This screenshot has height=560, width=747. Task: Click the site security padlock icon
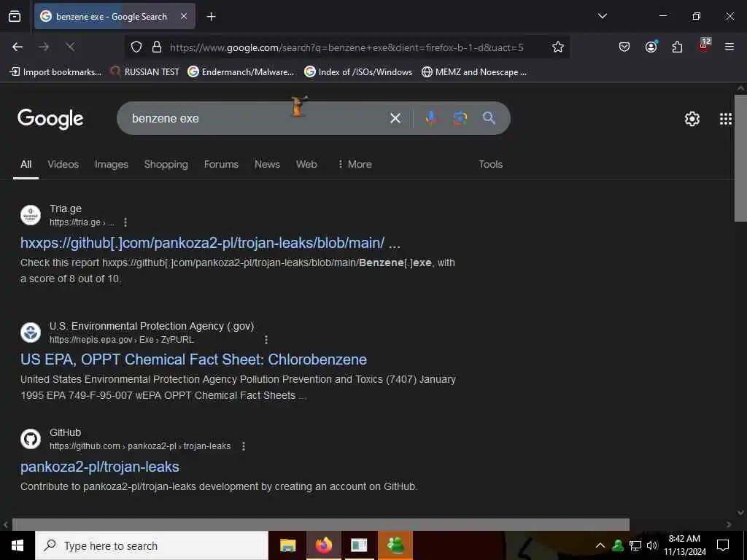[x=156, y=47]
